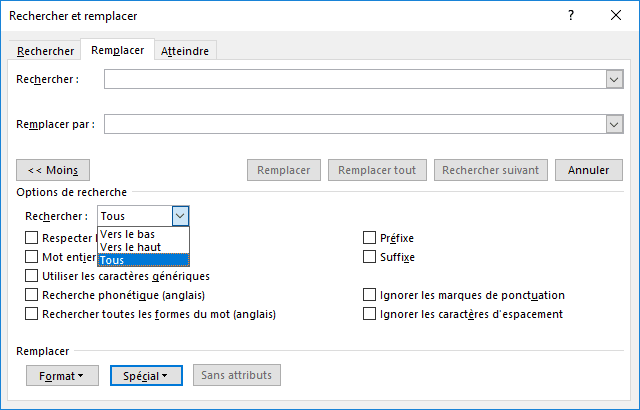Enable the Préfixe checkbox
This screenshot has width=640, height=410.
pos(369,237)
